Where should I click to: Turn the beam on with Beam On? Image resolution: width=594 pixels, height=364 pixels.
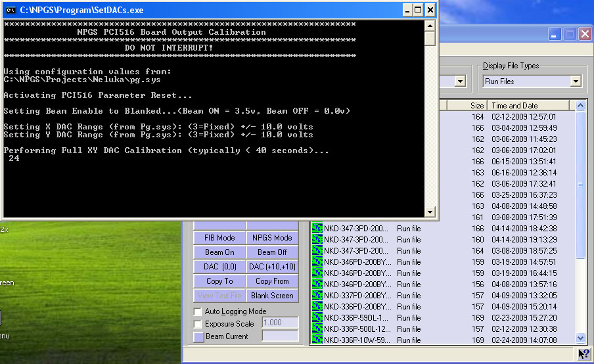tap(219, 252)
